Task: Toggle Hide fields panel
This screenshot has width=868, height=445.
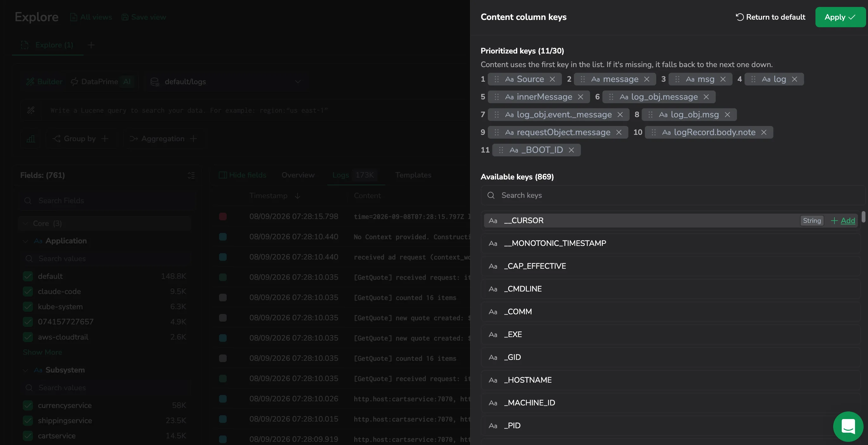Action: pos(242,175)
